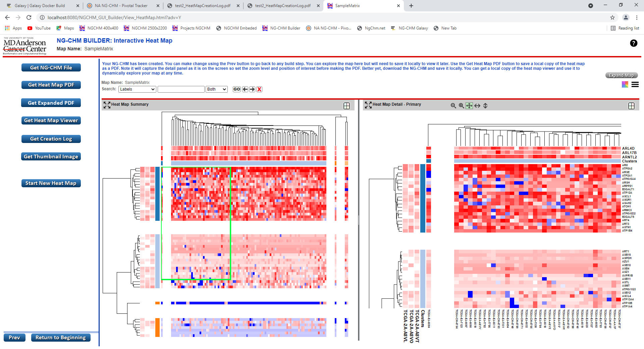Go back in browser history
Viewport: 644px width, 349px height.
7,17
